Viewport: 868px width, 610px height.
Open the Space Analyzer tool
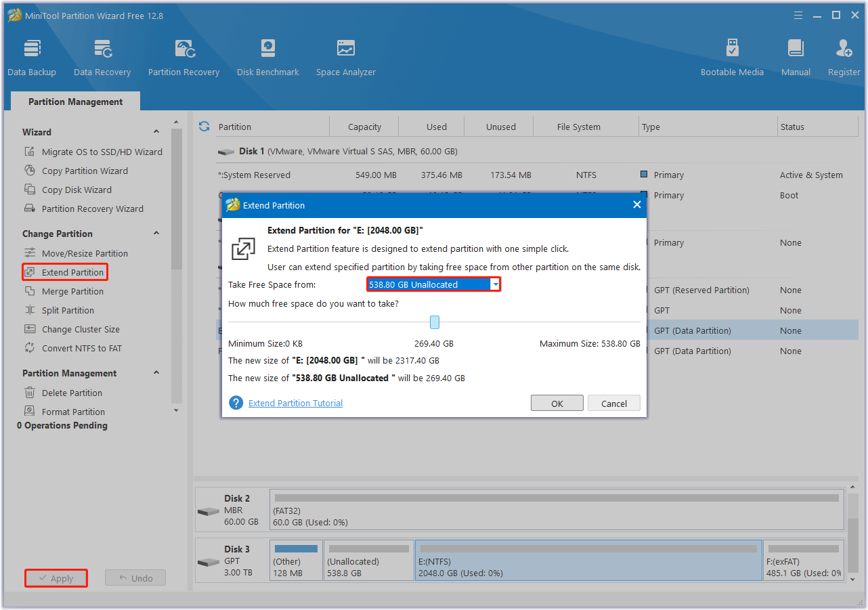tap(346, 58)
